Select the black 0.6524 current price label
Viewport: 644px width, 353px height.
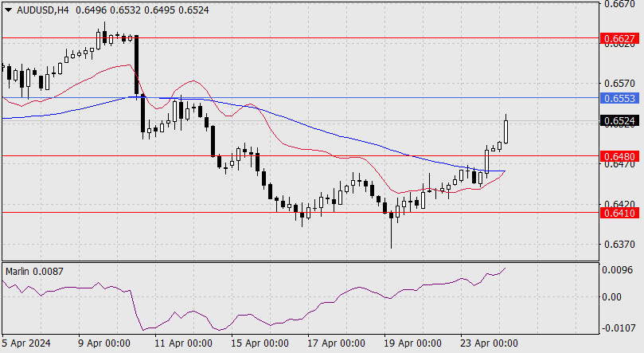click(x=619, y=121)
